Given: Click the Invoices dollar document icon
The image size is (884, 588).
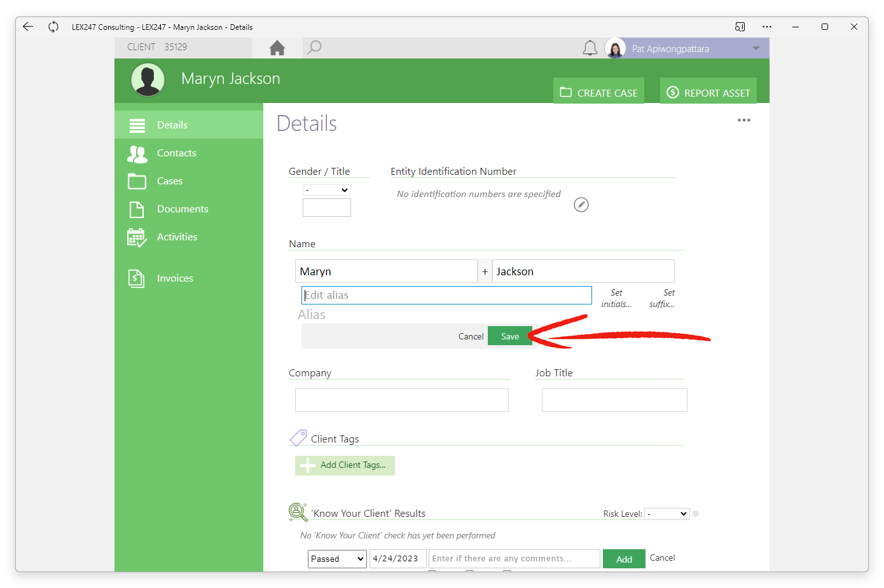Looking at the screenshot, I should pos(136,278).
